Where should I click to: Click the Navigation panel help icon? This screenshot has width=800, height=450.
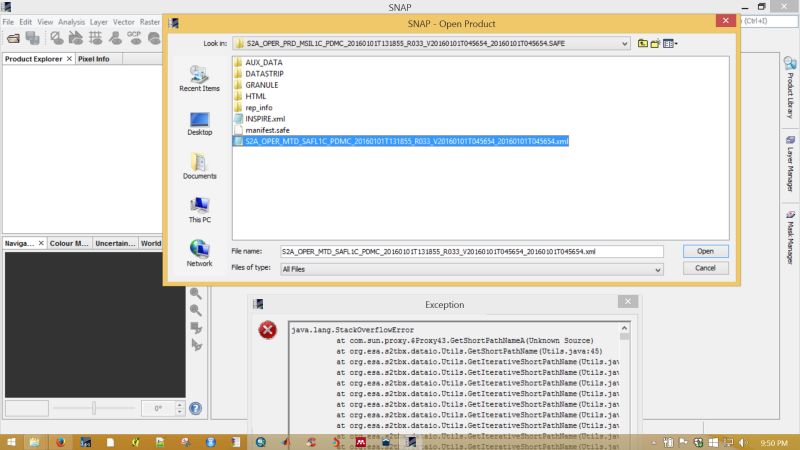click(x=195, y=408)
